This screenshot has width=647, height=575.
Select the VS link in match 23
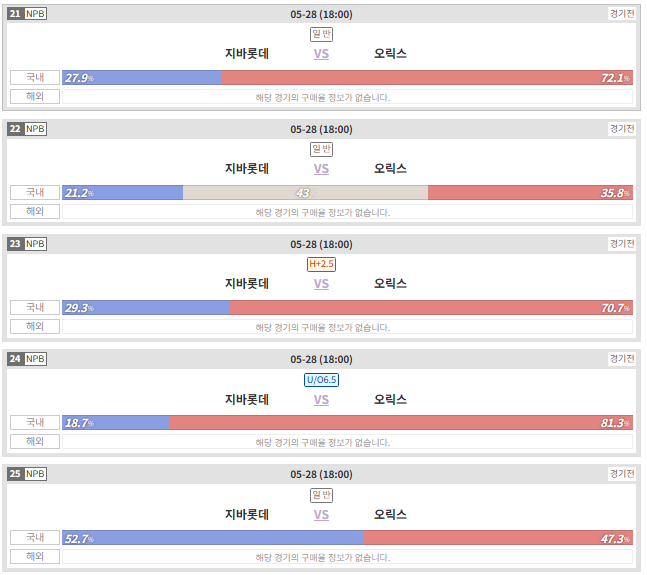(x=321, y=284)
